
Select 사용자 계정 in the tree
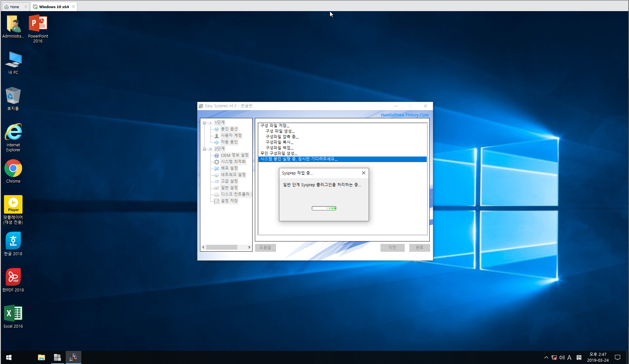[231, 136]
